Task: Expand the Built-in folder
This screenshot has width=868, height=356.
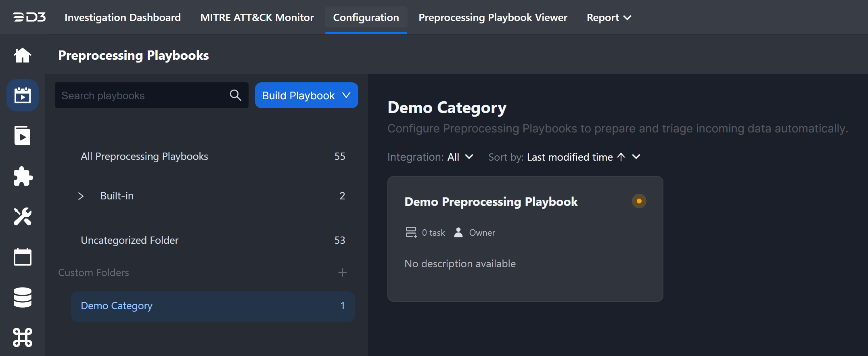Action: [81, 196]
